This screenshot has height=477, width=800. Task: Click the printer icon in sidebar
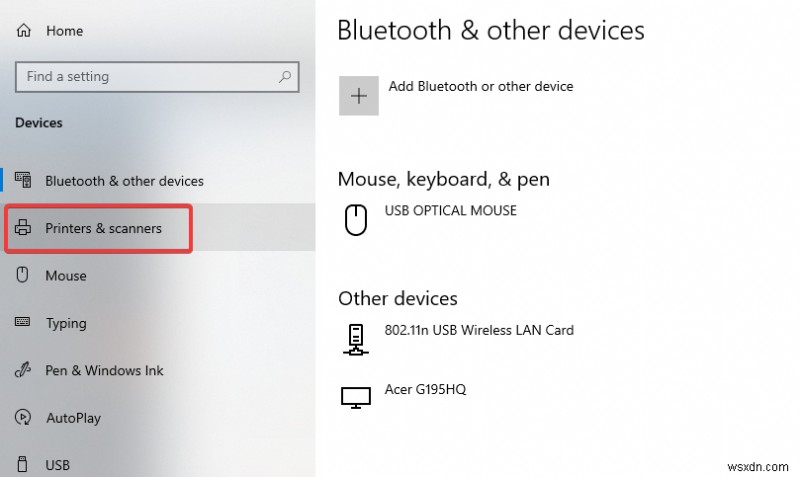[23, 229]
